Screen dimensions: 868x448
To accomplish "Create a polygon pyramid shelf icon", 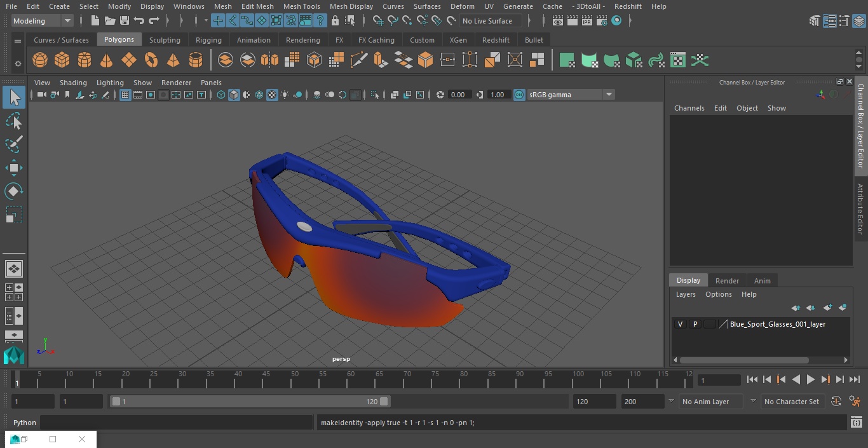I will point(173,60).
